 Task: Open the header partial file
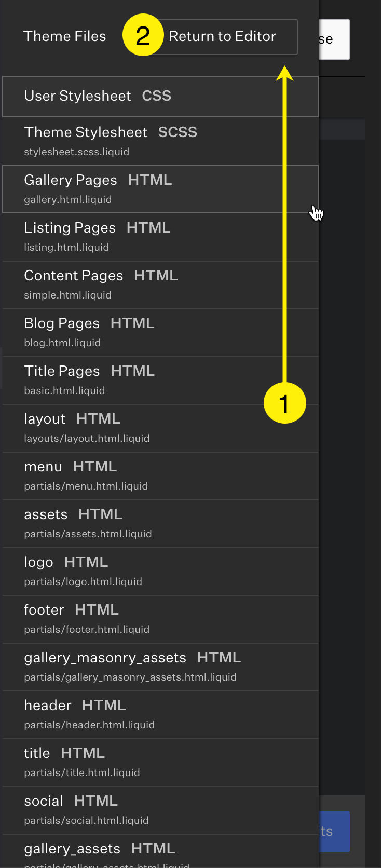[x=160, y=715]
